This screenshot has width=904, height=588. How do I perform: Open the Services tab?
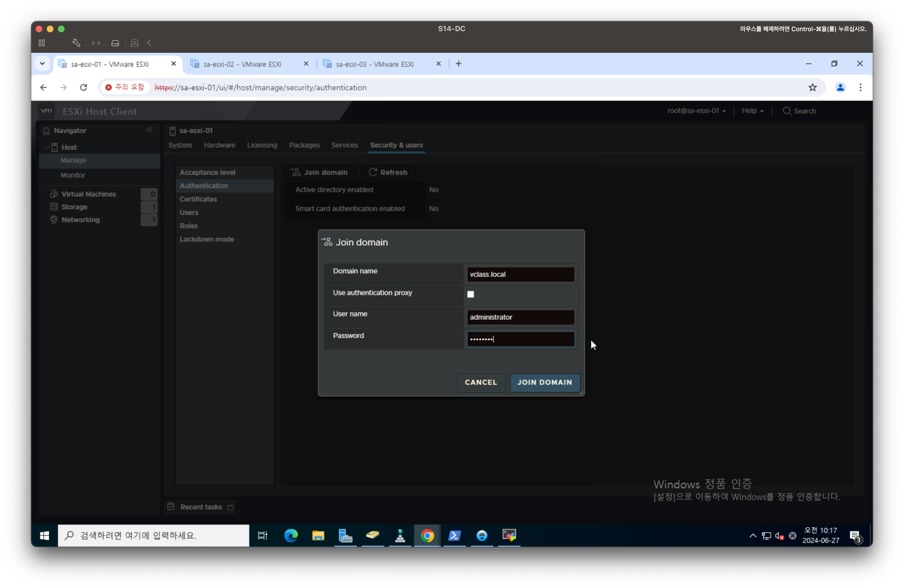(344, 145)
